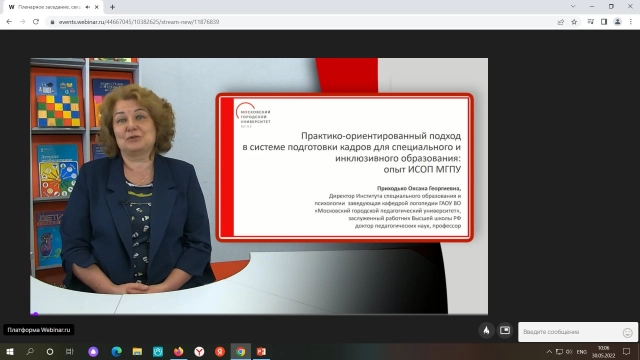Mute the tab audio speaker icon
The image size is (640, 360).
coord(88,7)
